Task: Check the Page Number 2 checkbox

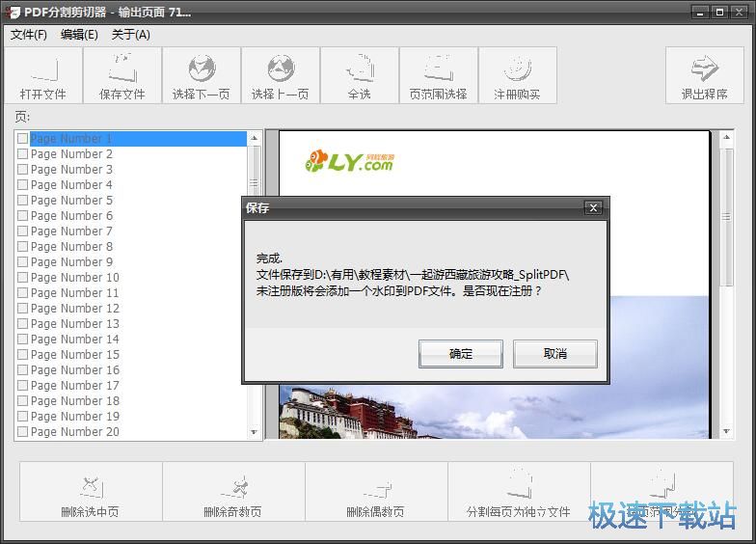Action: [x=23, y=154]
